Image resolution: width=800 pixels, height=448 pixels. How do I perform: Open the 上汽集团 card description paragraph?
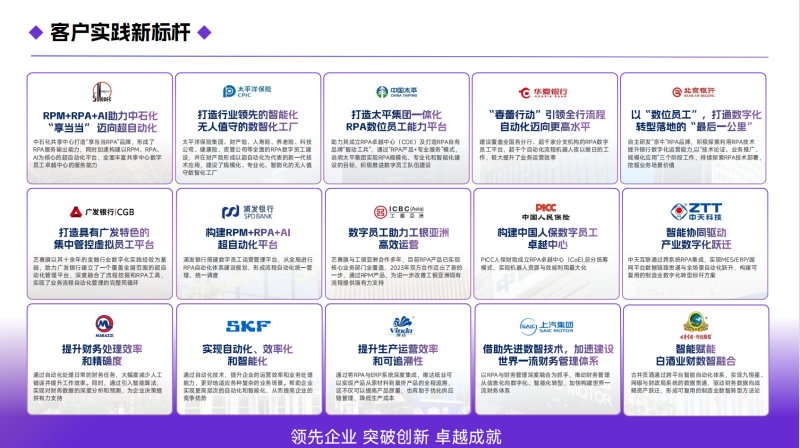(x=545, y=383)
